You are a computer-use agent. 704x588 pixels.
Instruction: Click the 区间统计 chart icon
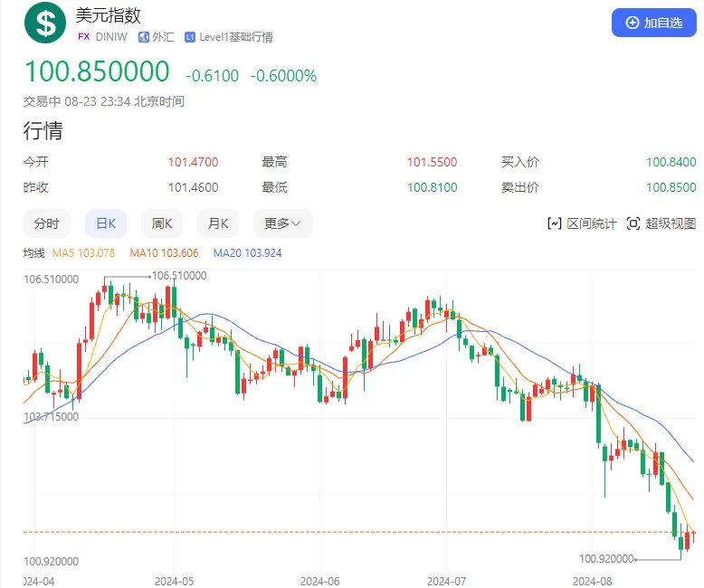click(555, 223)
